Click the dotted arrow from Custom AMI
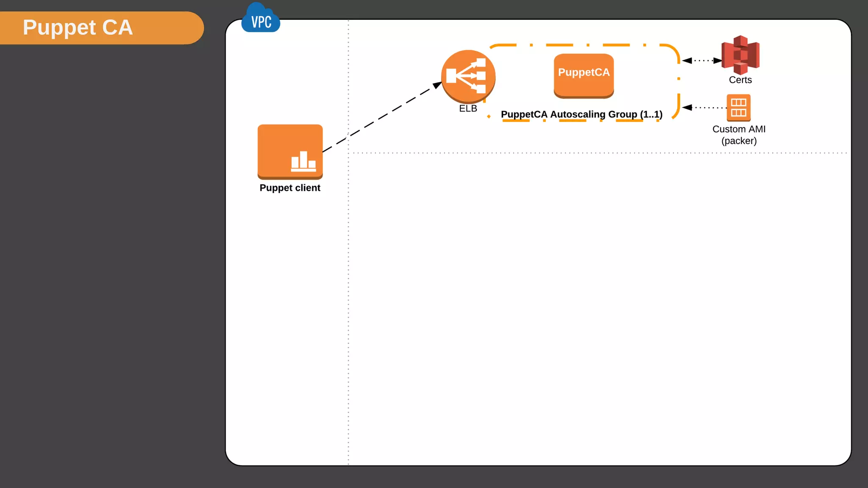The width and height of the screenshot is (868, 488). 704,108
